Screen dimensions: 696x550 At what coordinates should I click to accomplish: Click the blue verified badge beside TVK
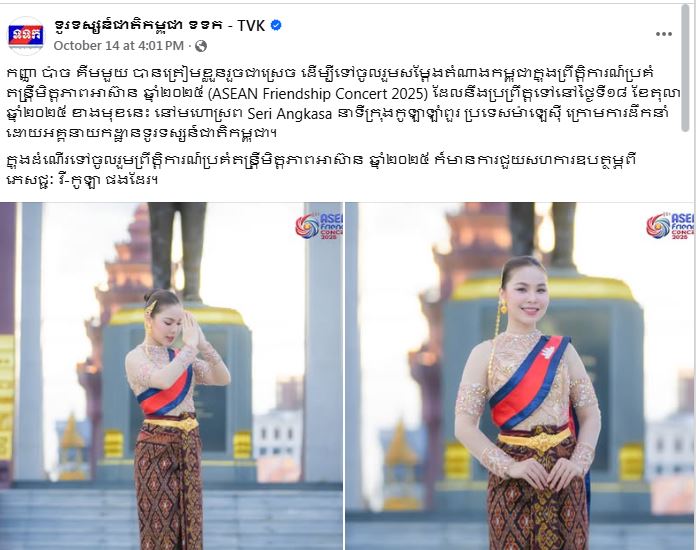point(276,26)
